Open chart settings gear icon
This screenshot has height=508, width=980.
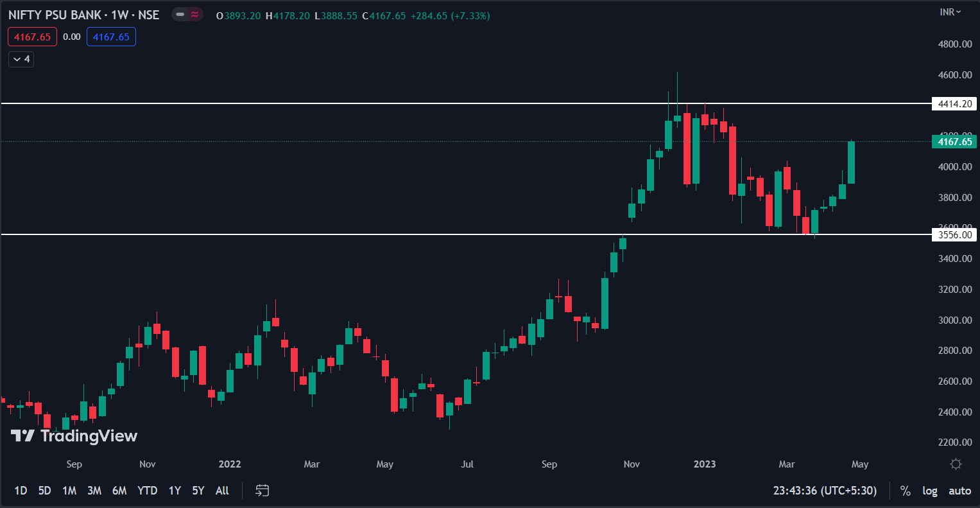[x=956, y=464]
